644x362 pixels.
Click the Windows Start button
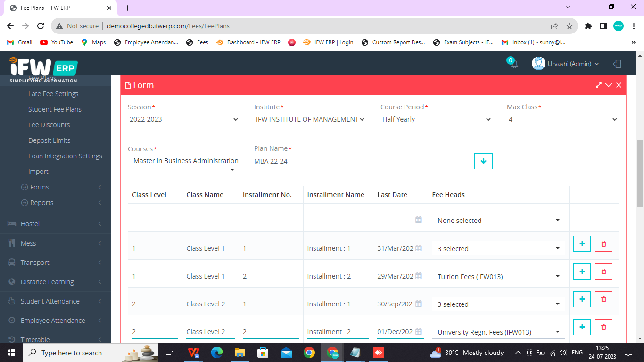(11, 353)
